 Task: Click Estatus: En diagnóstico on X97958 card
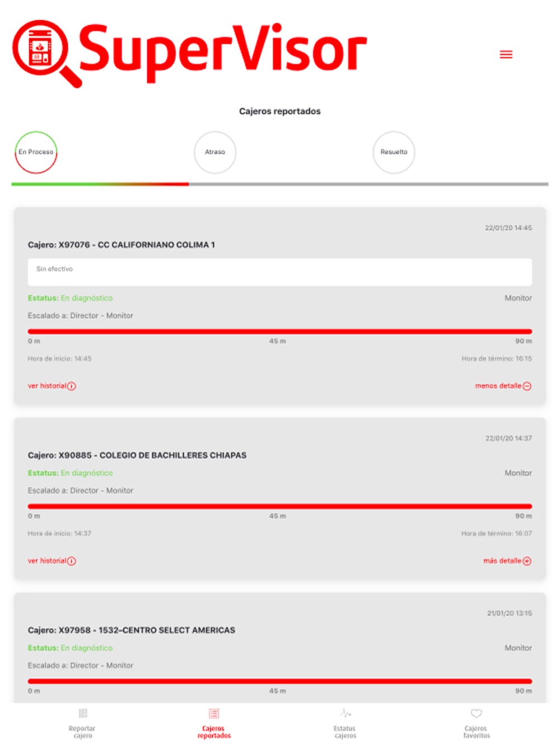(70, 647)
